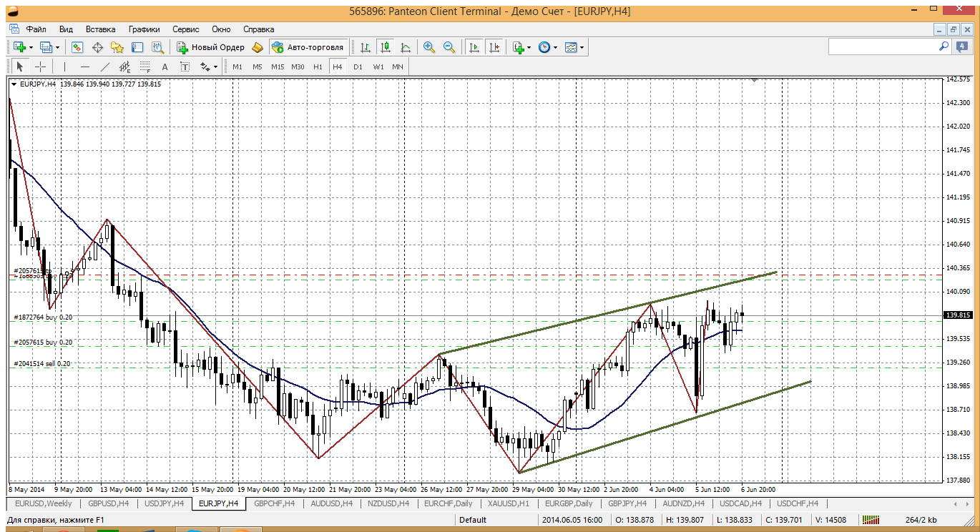The width and height of the screenshot is (980, 532).
Task: Open the Файл menu
Action: 36,29
